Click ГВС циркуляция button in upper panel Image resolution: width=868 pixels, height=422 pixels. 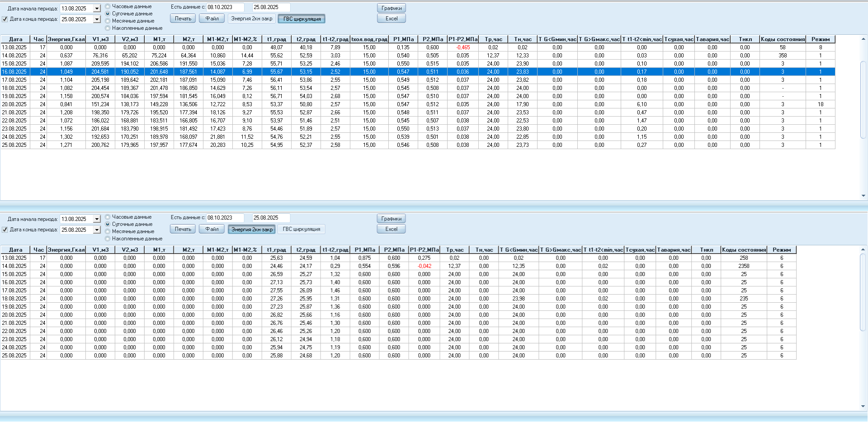coord(302,19)
